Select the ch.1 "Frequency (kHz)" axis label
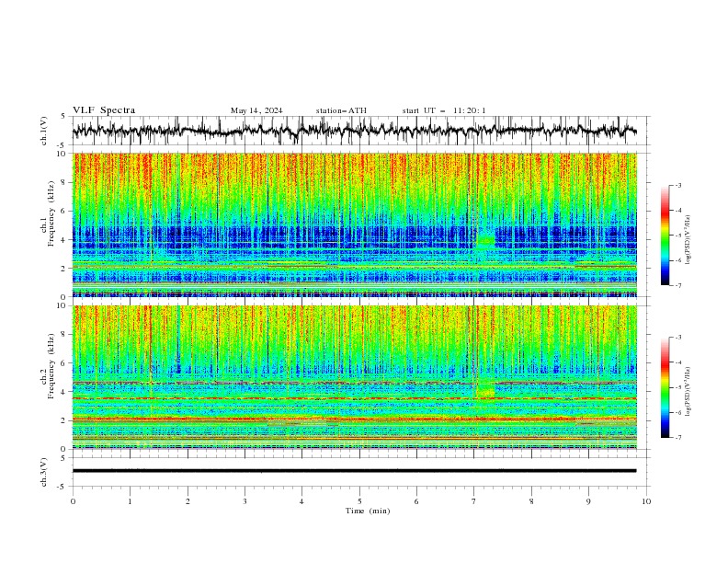This screenshot has width=728, height=563. (51, 213)
